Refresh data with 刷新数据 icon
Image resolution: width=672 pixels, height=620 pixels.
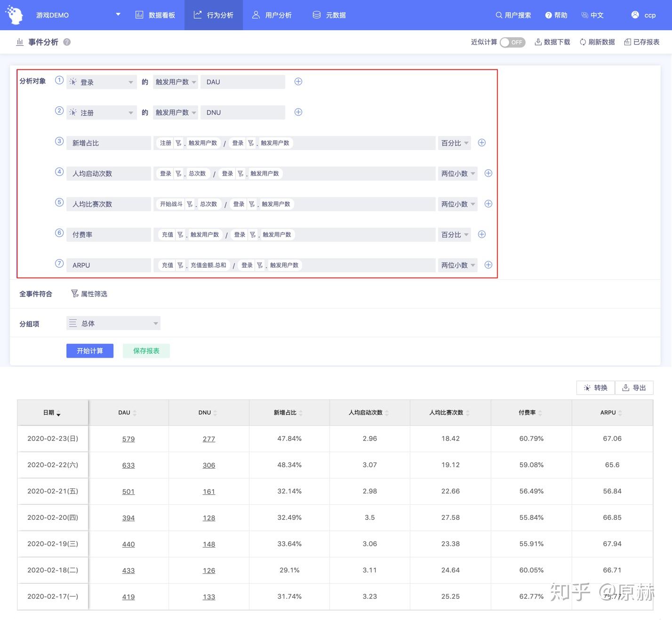click(x=583, y=42)
